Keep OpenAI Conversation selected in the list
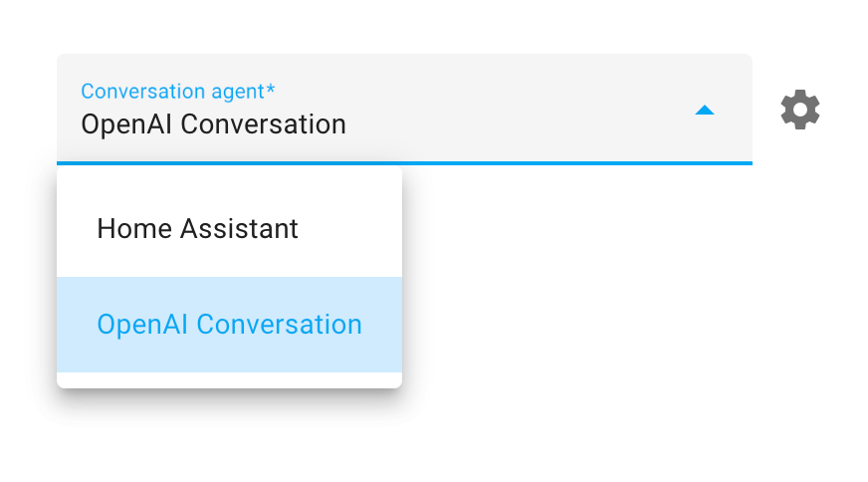Image resolution: width=868 pixels, height=482 pixels. tap(229, 325)
